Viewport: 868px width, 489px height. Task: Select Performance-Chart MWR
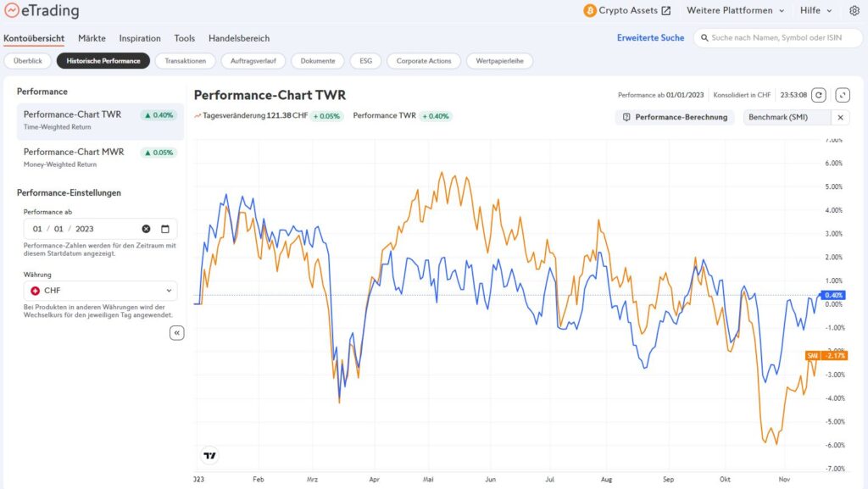coord(100,157)
